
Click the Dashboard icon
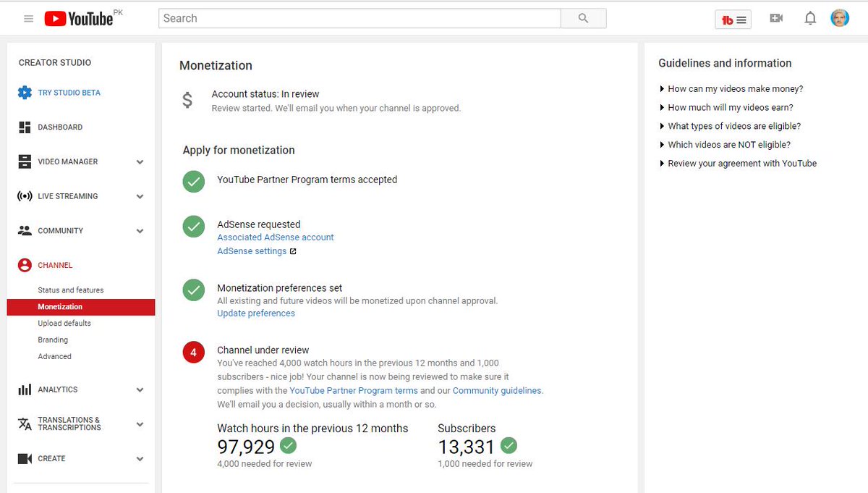[x=25, y=127]
